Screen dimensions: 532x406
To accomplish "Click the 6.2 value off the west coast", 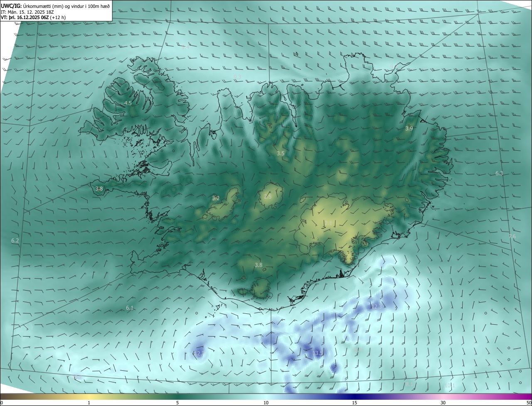I will pos(15,241).
